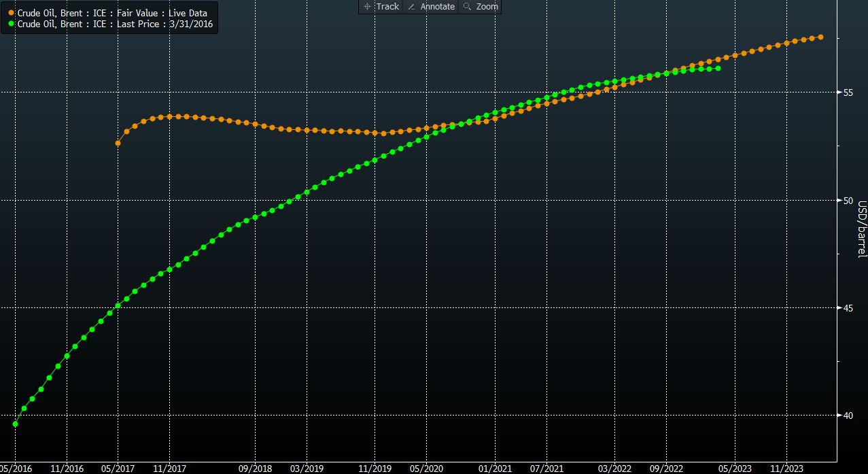Click the Zoom magnifier icon
868x474 pixels.
click(x=467, y=7)
